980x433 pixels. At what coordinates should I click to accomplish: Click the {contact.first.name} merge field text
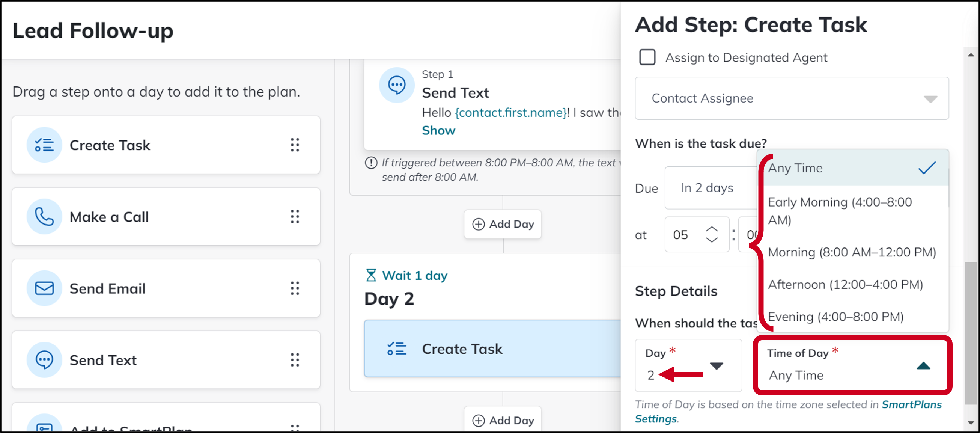point(510,113)
